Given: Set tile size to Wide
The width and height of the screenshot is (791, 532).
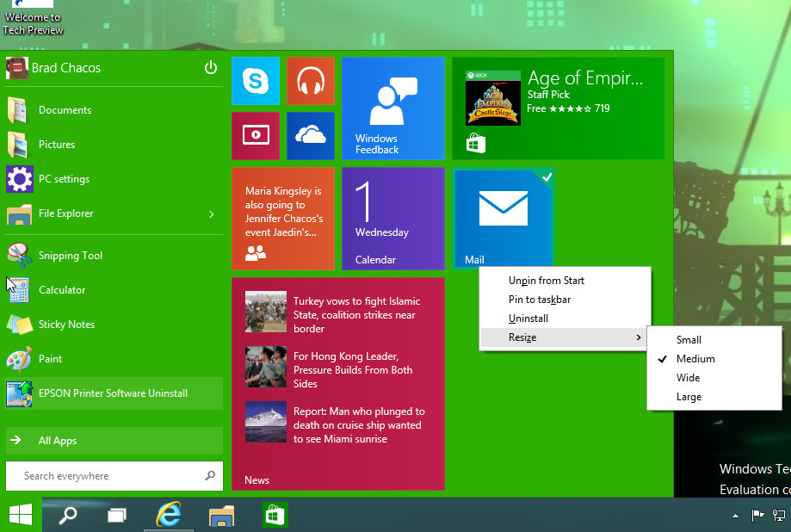Looking at the screenshot, I should 688,378.
